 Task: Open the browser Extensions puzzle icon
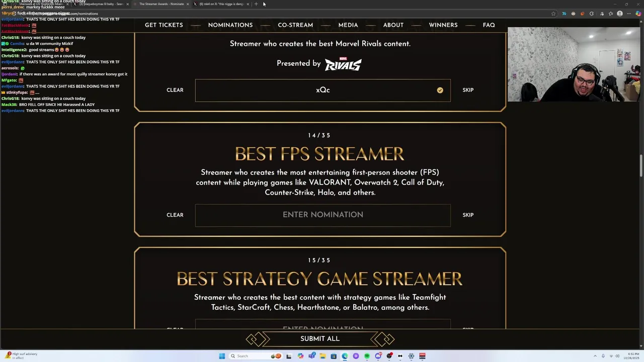point(591,14)
